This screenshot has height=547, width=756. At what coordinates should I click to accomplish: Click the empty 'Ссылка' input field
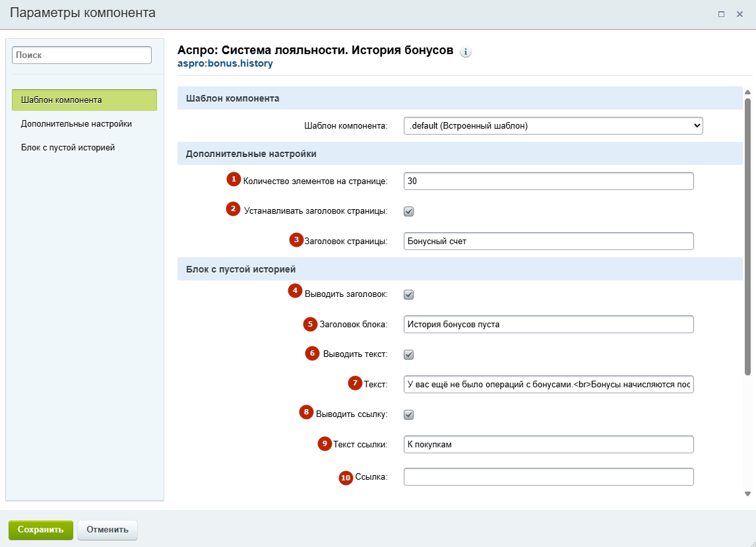click(548, 476)
